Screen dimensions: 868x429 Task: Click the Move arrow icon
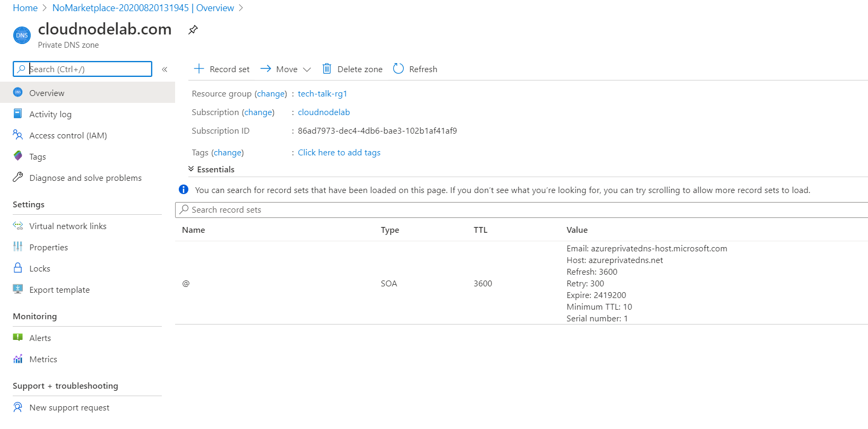tap(266, 68)
